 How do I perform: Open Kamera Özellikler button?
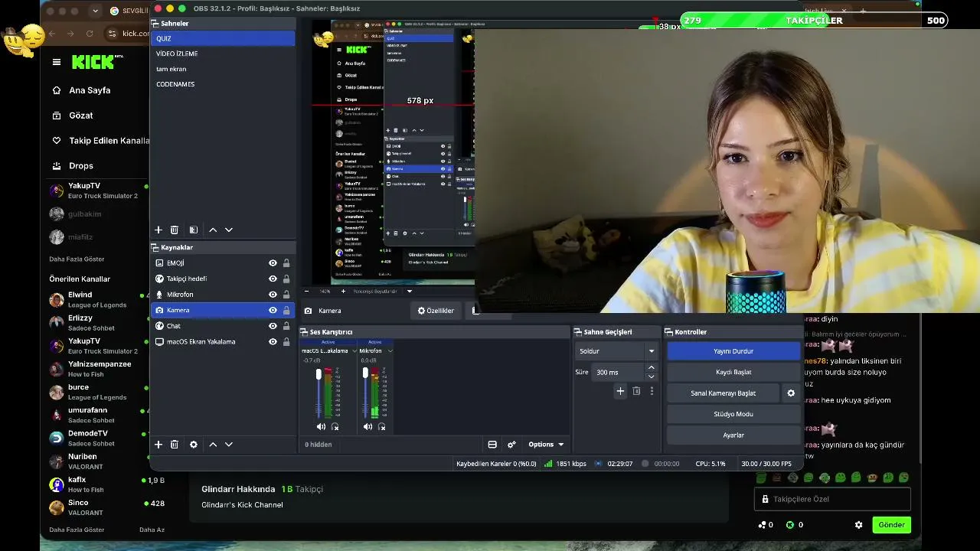pyautogui.click(x=436, y=311)
